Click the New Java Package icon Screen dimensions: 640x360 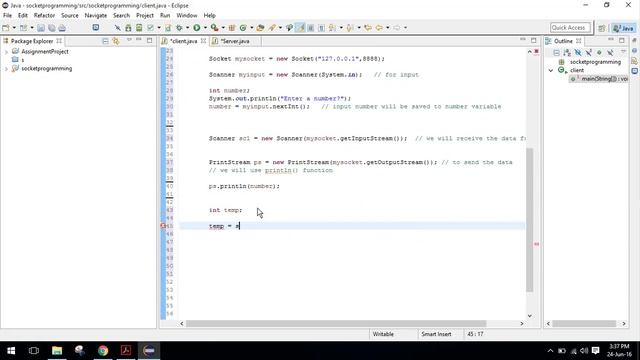point(232,28)
